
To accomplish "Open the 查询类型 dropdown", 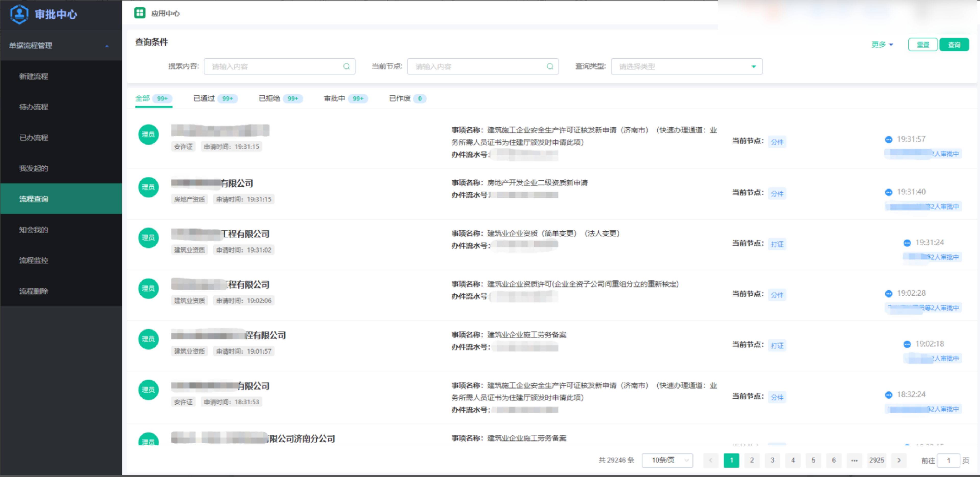I will 686,67.
